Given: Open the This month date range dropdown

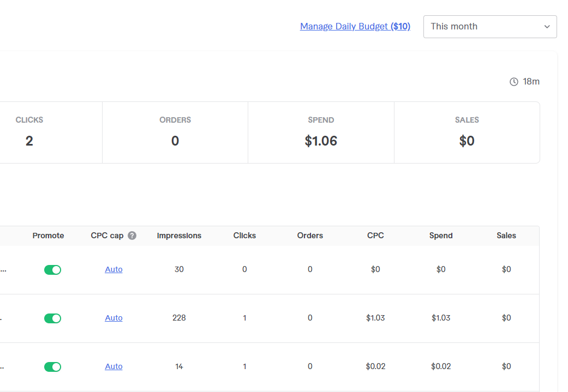Looking at the screenshot, I should pyautogui.click(x=490, y=26).
